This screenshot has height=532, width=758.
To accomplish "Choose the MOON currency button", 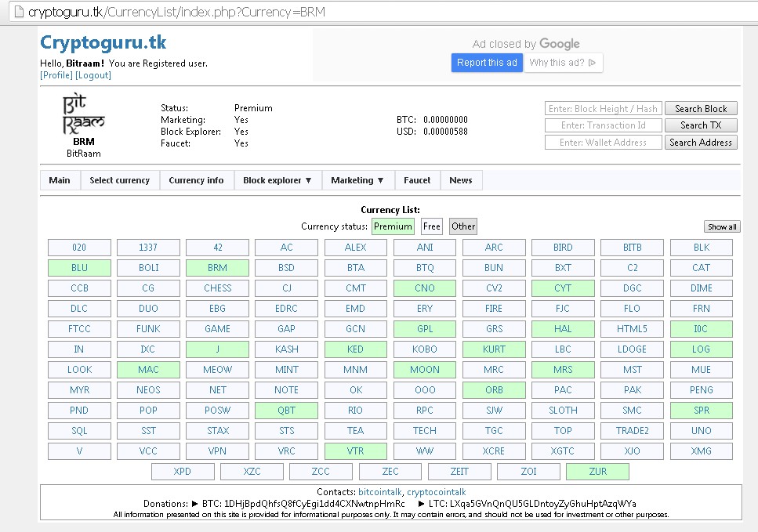I will click(x=425, y=370).
